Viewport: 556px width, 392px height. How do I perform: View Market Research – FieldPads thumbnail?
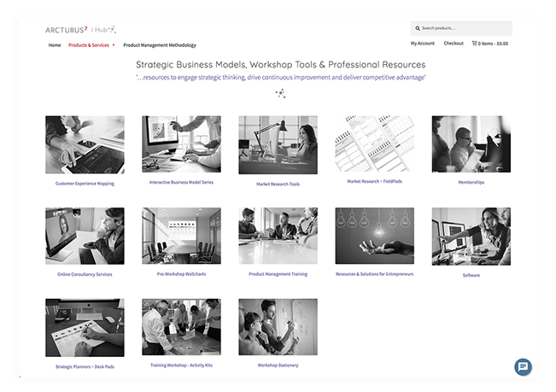[x=374, y=144]
